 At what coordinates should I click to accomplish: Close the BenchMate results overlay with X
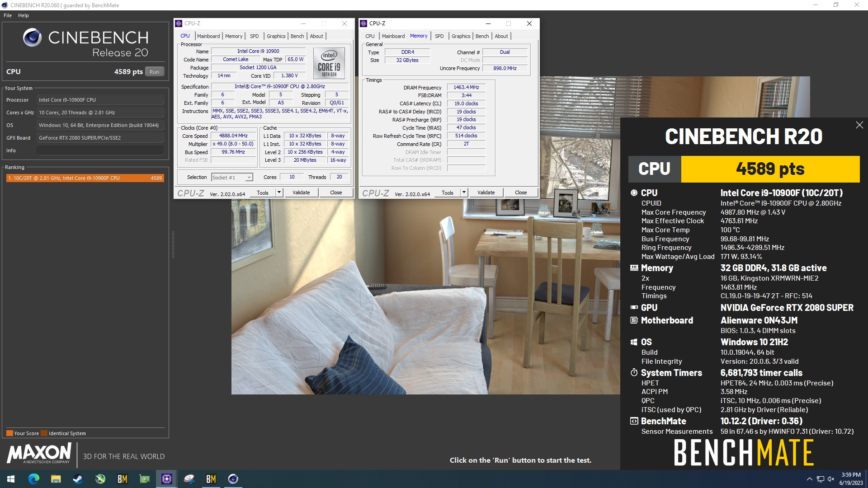(x=859, y=125)
